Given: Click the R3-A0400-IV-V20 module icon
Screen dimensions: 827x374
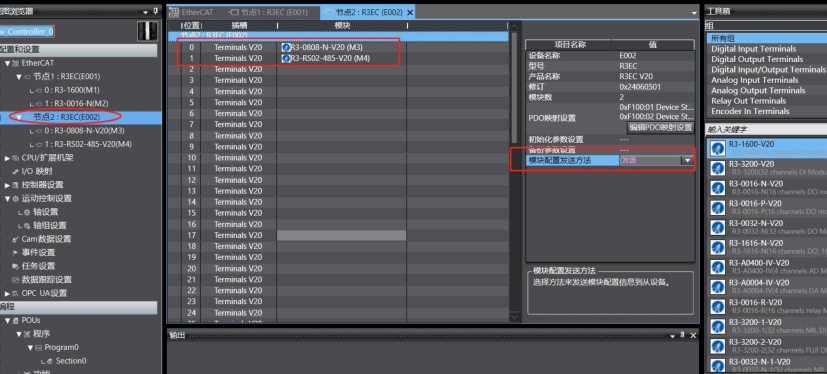Looking at the screenshot, I should click(x=717, y=267).
